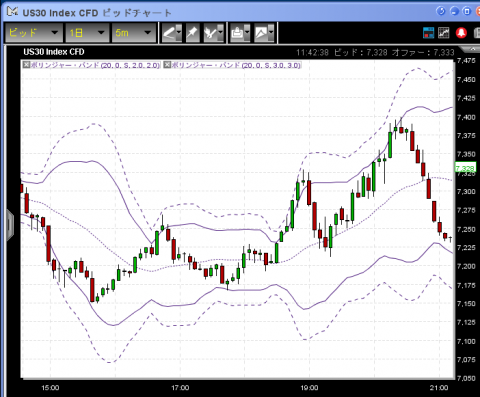Viewport: 480px width, 397px height.
Task: Click the red alert bell icon
Action: pyautogui.click(x=461, y=33)
